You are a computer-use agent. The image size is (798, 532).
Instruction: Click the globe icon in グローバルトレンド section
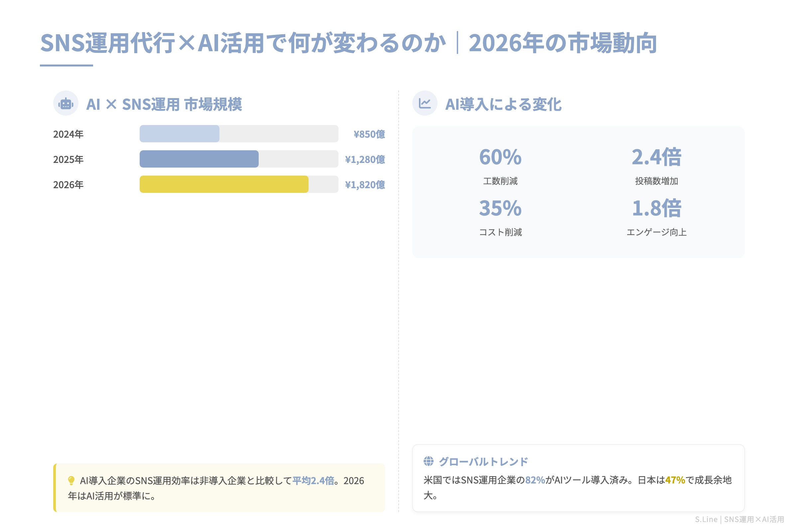tap(428, 462)
